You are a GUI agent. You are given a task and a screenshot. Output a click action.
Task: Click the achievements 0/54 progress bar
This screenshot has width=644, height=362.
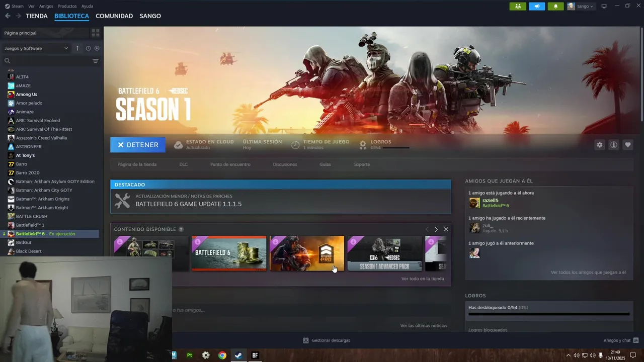pos(549,314)
